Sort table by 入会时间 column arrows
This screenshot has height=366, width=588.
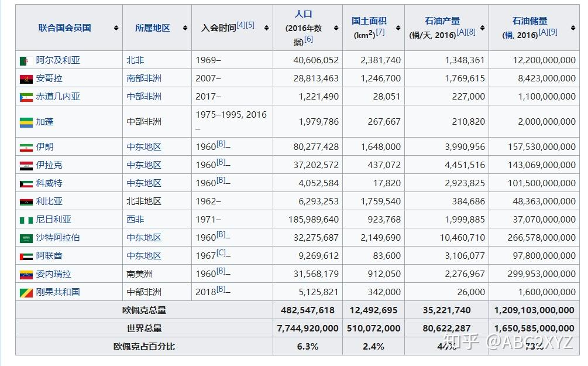(x=267, y=28)
